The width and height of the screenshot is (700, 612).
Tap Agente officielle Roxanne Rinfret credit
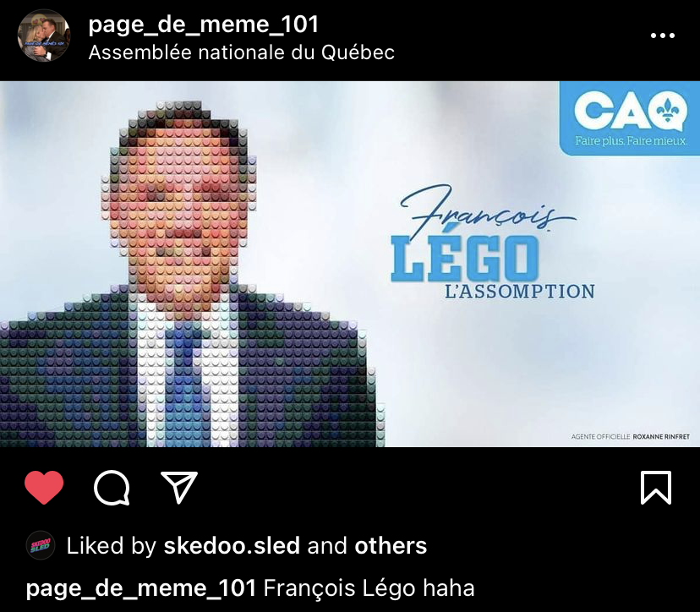[631, 436]
